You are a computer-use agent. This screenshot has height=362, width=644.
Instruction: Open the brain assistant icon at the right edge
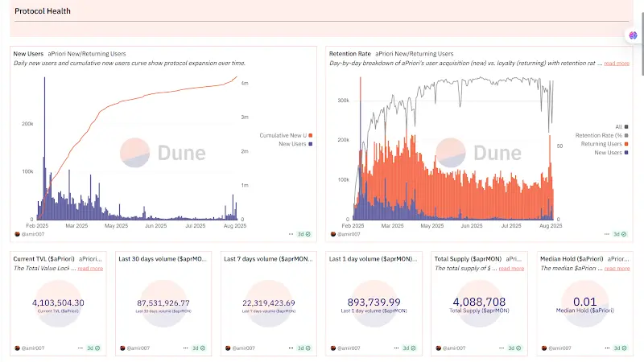click(x=633, y=35)
